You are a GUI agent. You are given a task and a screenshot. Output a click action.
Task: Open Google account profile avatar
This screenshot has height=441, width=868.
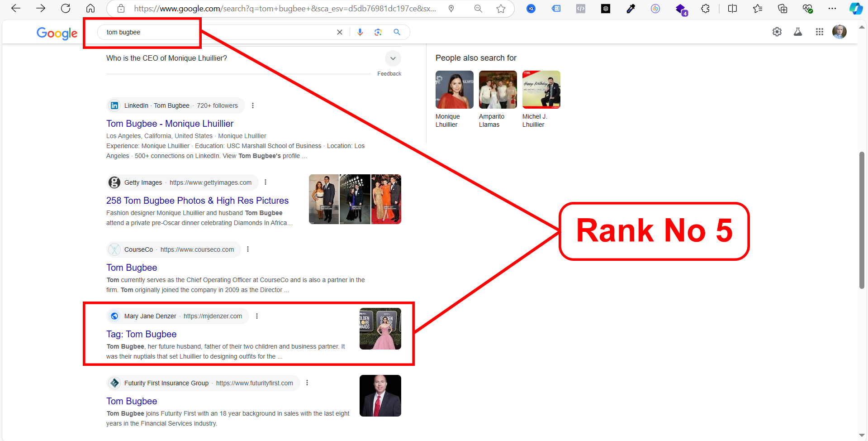click(840, 32)
